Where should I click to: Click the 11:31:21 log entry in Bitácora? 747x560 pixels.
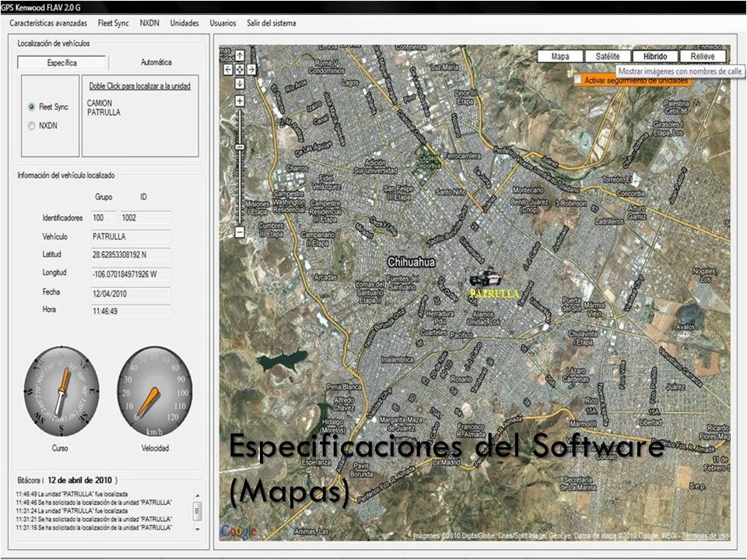(x=94, y=519)
